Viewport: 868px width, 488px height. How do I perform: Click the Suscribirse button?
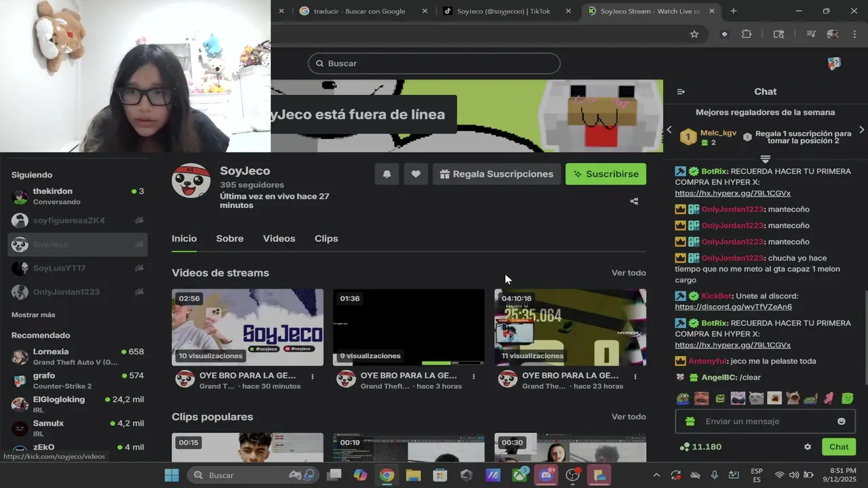606,174
